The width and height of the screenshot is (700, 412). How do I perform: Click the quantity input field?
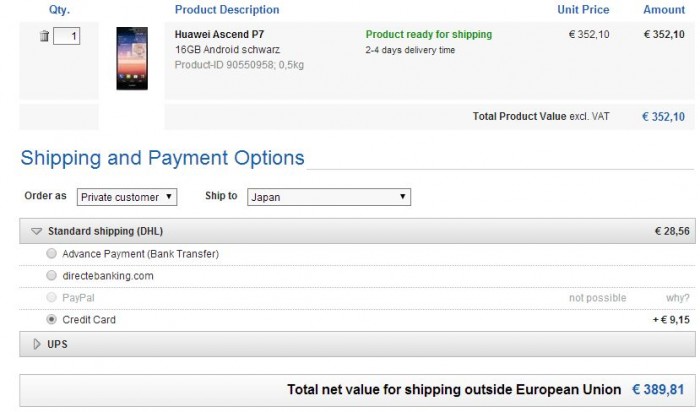click(67, 36)
